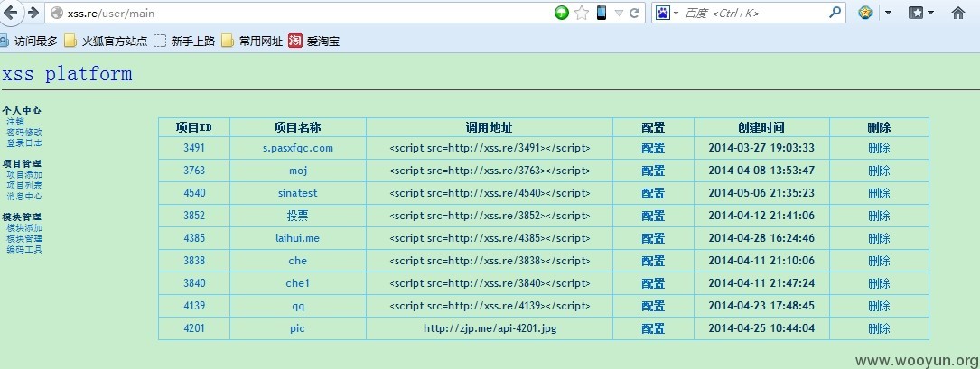Open the 新手上路 bookmark
Image resolution: width=980 pixels, height=369 pixels.
(183, 42)
